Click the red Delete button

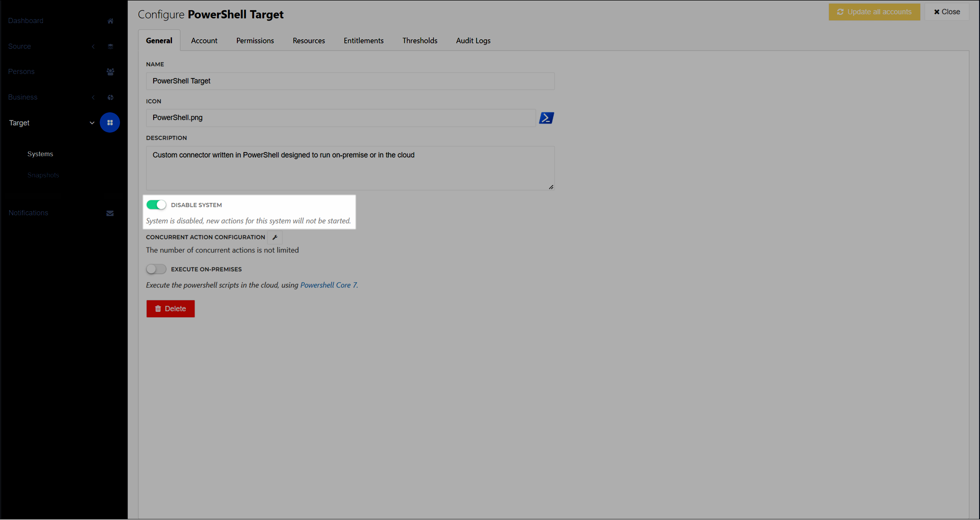tap(170, 309)
